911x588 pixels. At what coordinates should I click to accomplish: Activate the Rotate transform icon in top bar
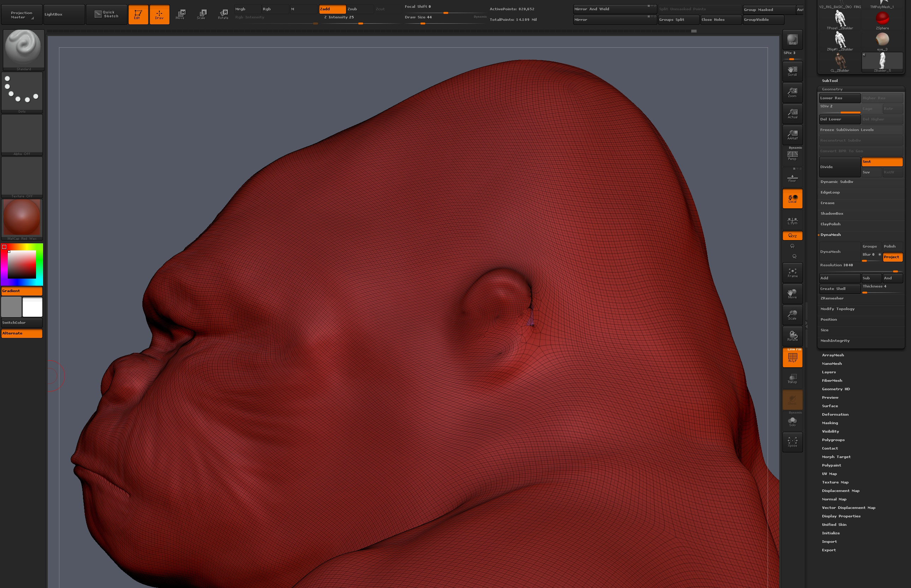pos(223,14)
